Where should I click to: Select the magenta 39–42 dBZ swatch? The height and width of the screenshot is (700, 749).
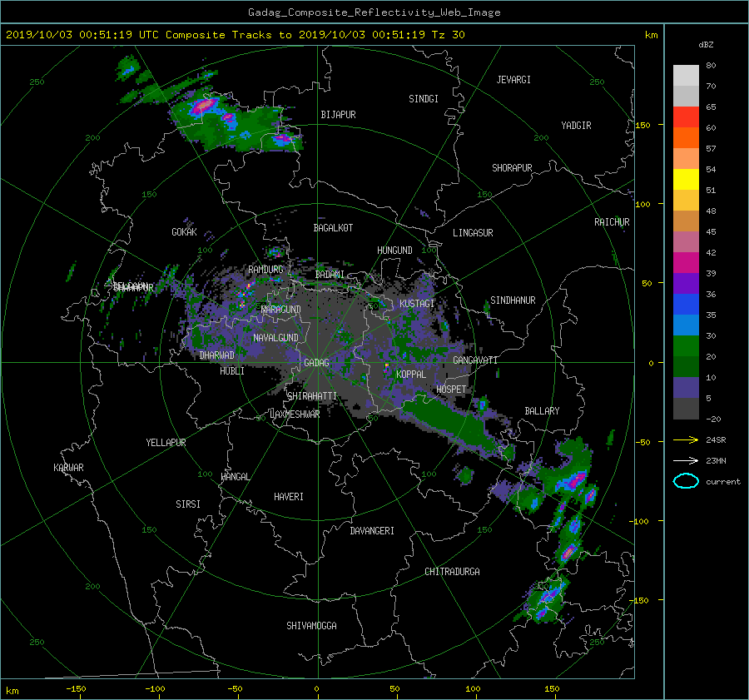pos(686,263)
